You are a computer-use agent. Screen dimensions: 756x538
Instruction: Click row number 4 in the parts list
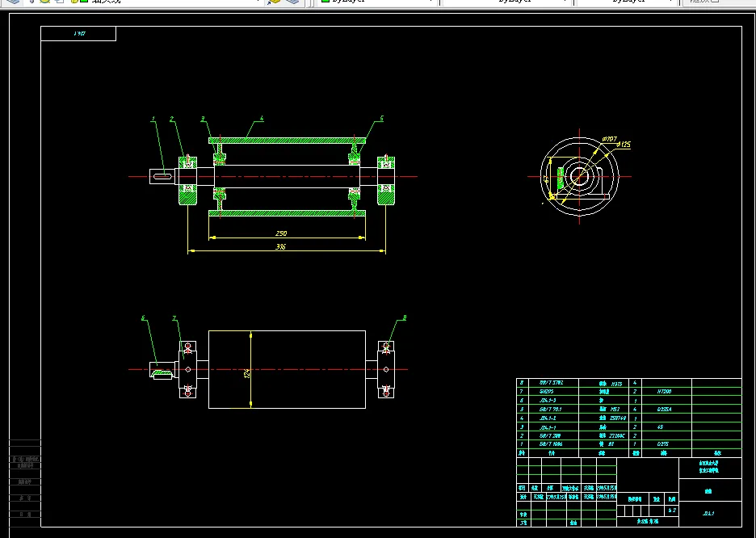pos(521,418)
